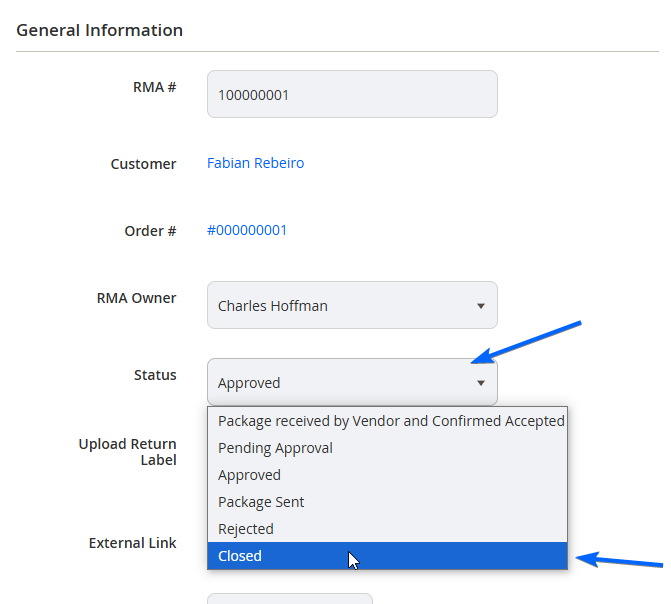Screen dimensions: 671x604
Task: Open the RMA Owner Charles Hoffman dropdown
Action: coord(352,305)
